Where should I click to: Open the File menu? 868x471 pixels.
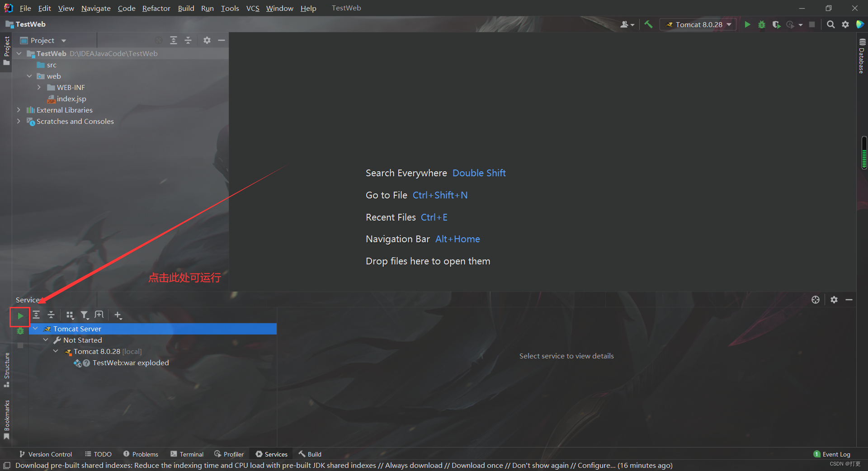[x=25, y=8]
